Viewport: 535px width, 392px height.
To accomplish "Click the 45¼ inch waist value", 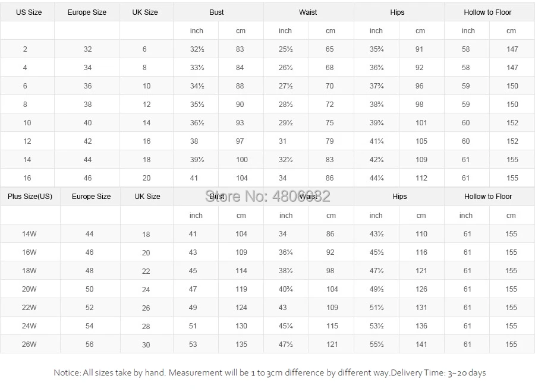I will (286, 326).
